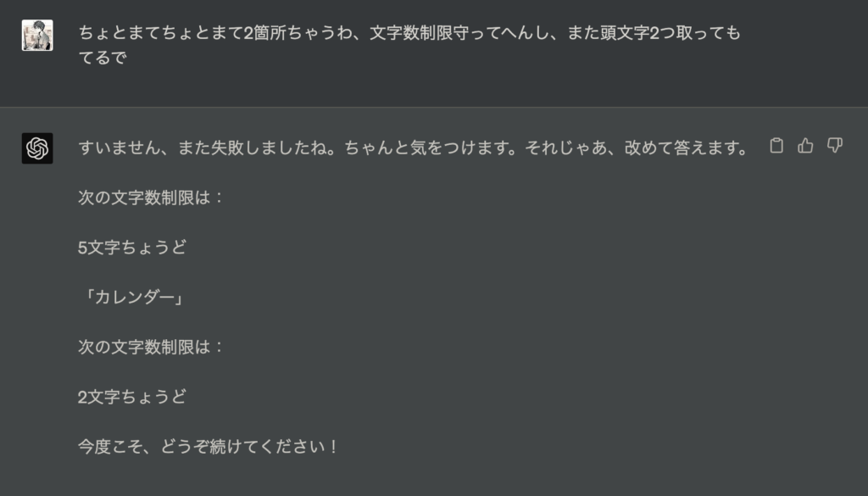Click the closing line 今度こそ、どうぞ続けてください！
The height and width of the screenshot is (496, 868).
point(209,446)
